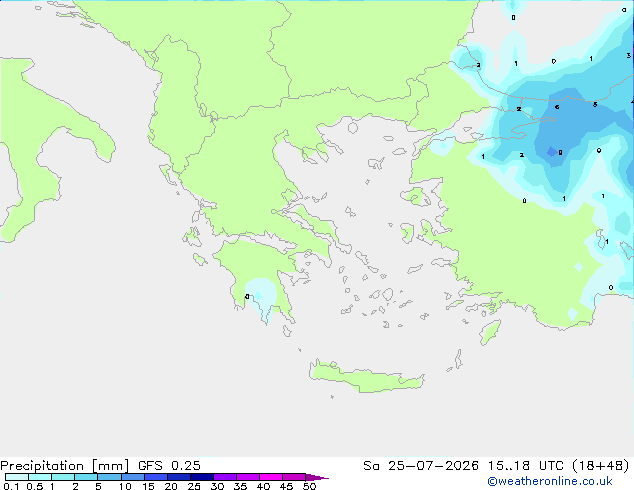Click the 'Precipitation [mm]' title text
Image resolution: width=634 pixels, height=490 pixels.
point(65,466)
